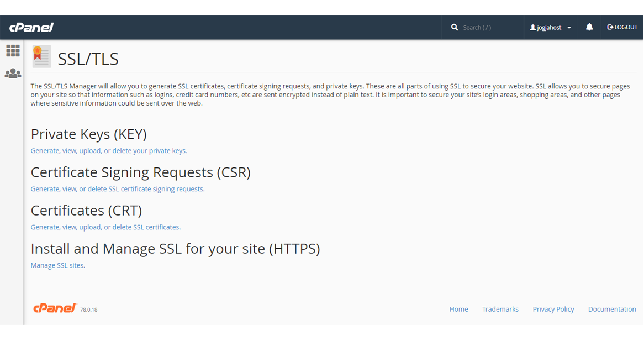The width and height of the screenshot is (644, 346).
Task: Click the LOGOUT button
Action: pyautogui.click(x=622, y=28)
